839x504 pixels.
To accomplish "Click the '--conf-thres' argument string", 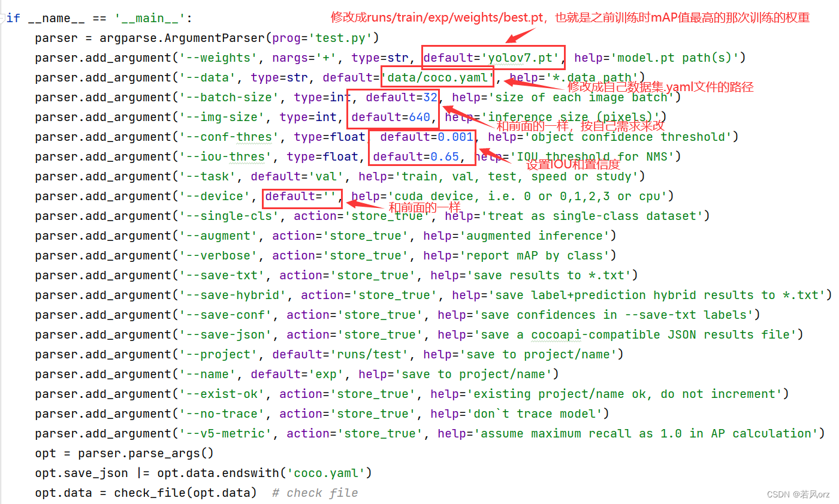I will point(230,137).
